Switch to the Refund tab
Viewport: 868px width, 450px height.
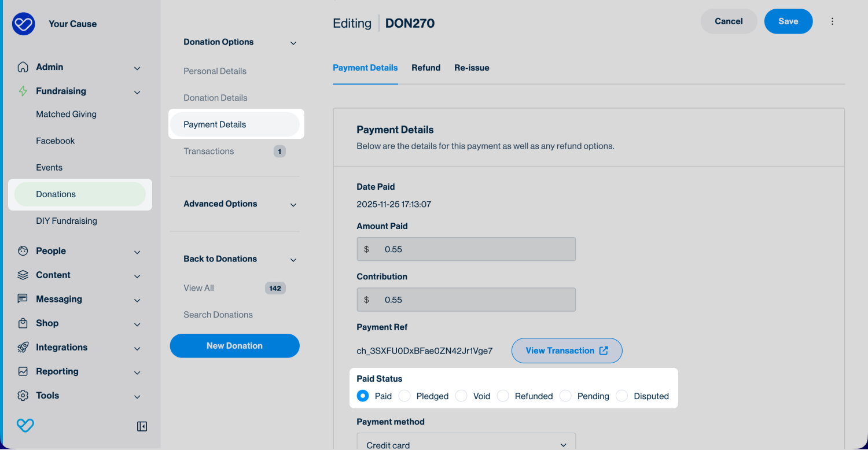click(426, 68)
